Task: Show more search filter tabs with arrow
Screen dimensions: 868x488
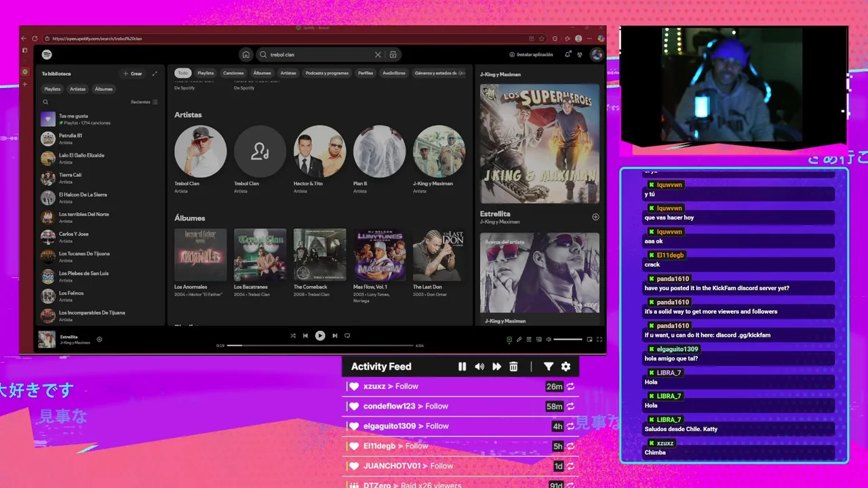Action: point(462,73)
